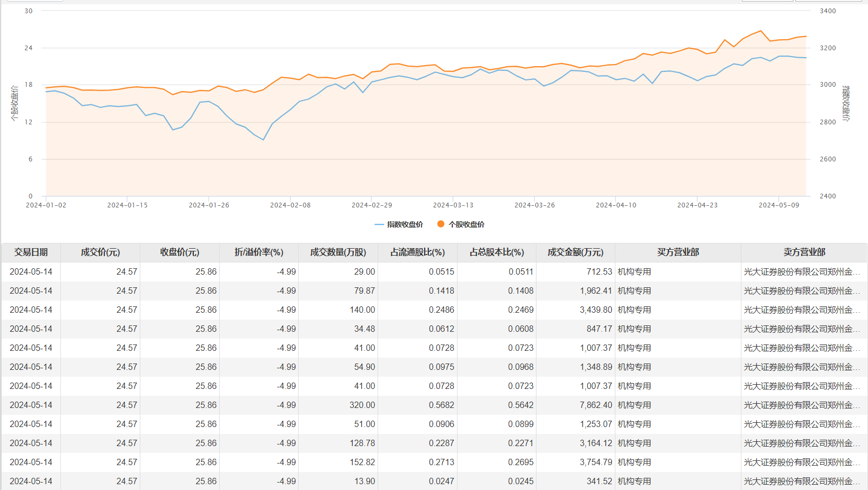The width and height of the screenshot is (868, 490).
Task: Click the 交易日期 column header
Action: pos(31,252)
